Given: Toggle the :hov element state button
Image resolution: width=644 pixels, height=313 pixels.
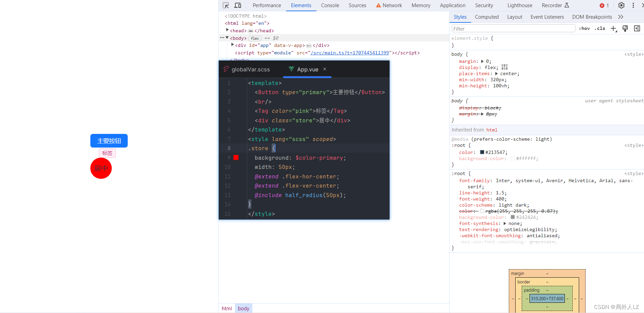Looking at the screenshot, I should (x=585, y=29).
